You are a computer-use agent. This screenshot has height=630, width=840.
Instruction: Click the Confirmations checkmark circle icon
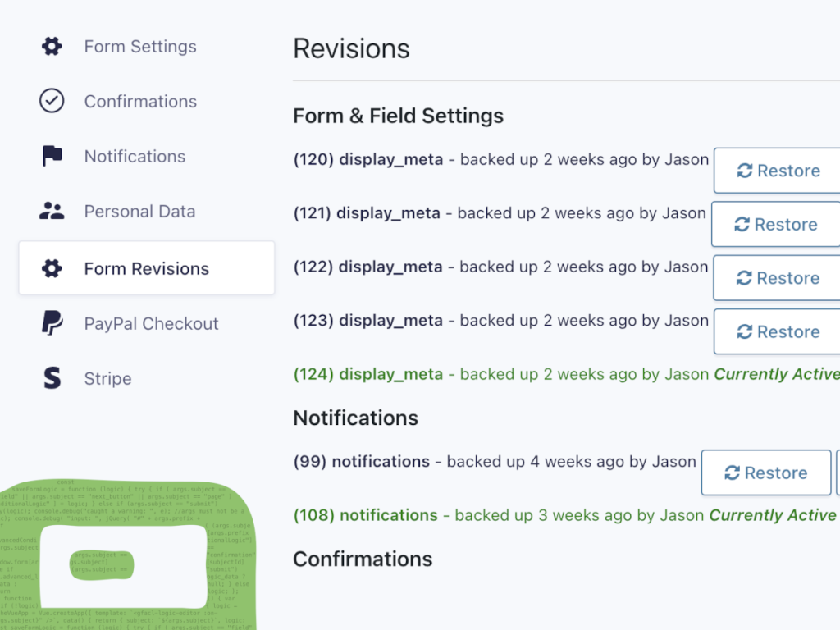(52, 101)
